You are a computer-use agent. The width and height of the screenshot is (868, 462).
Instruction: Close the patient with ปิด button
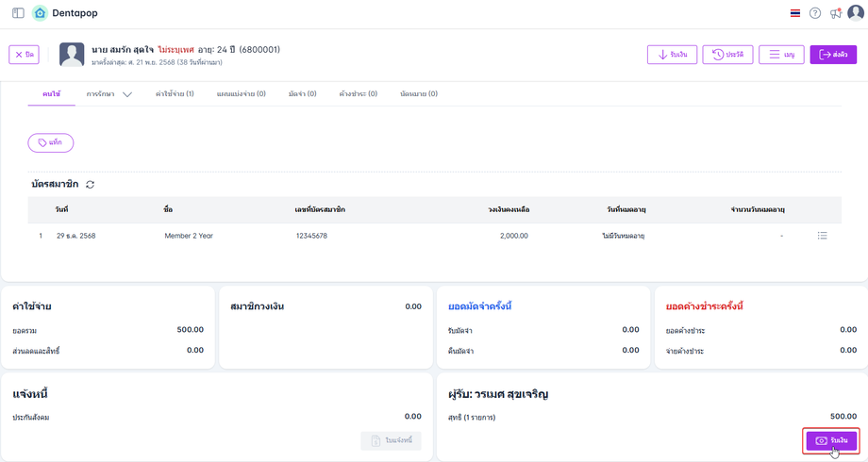tap(24, 55)
